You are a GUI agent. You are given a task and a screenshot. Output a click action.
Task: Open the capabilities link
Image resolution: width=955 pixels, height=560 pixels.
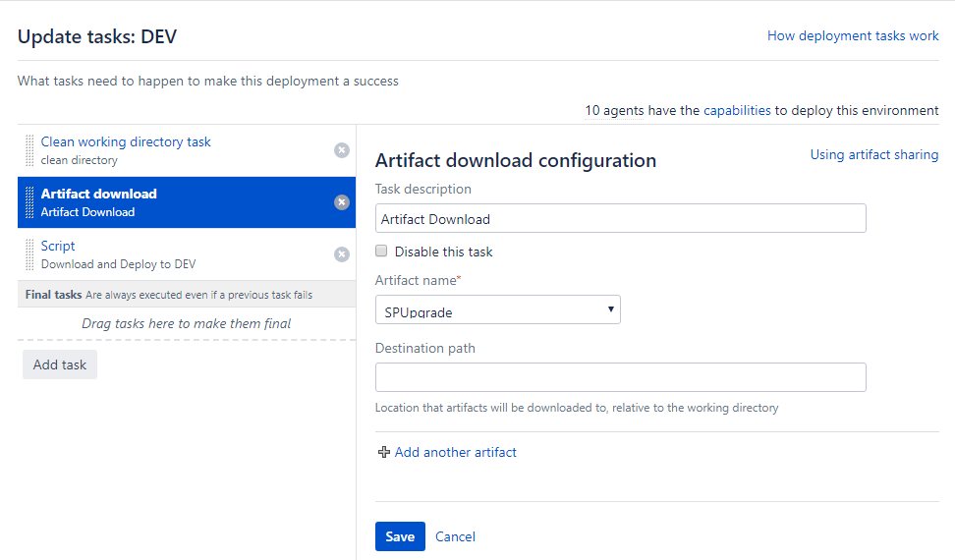[x=737, y=110]
